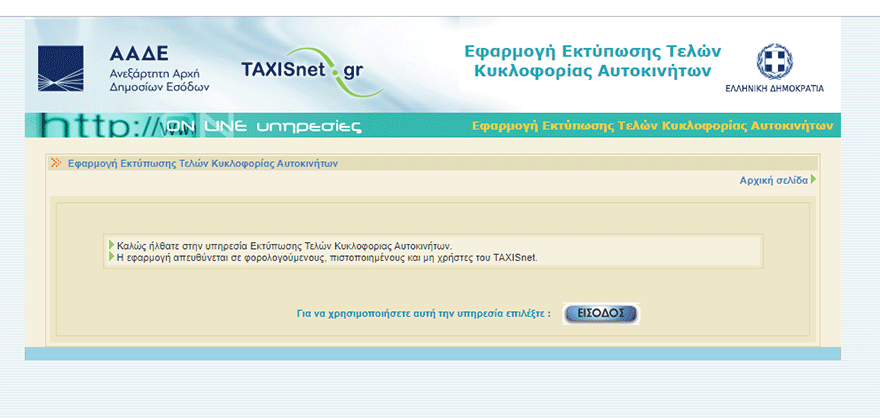880x418 pixels.
Task: Click the Καλώς ήλθατε welcome sentence
Action: (285, 245)
